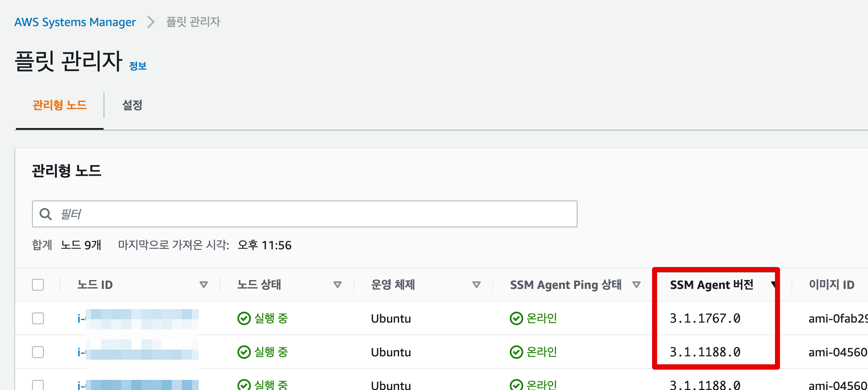Open the node ID link in the first row

[138, 318]
